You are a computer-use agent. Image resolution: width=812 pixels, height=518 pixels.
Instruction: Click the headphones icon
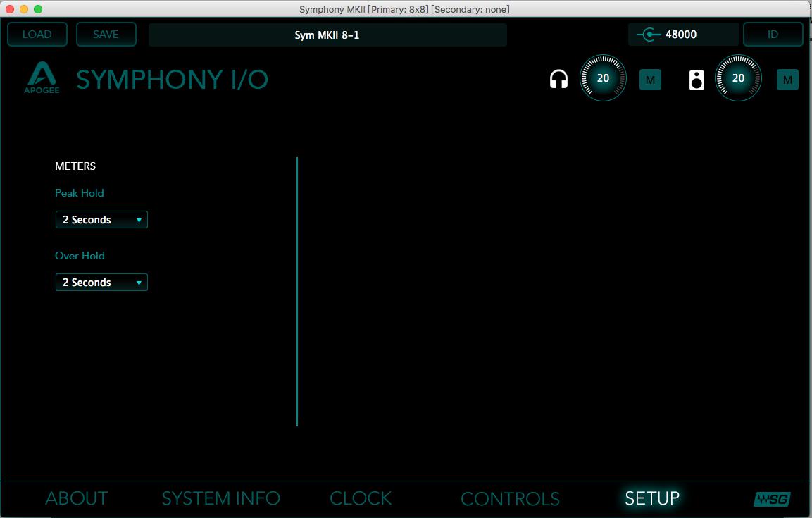pos(558,79)
